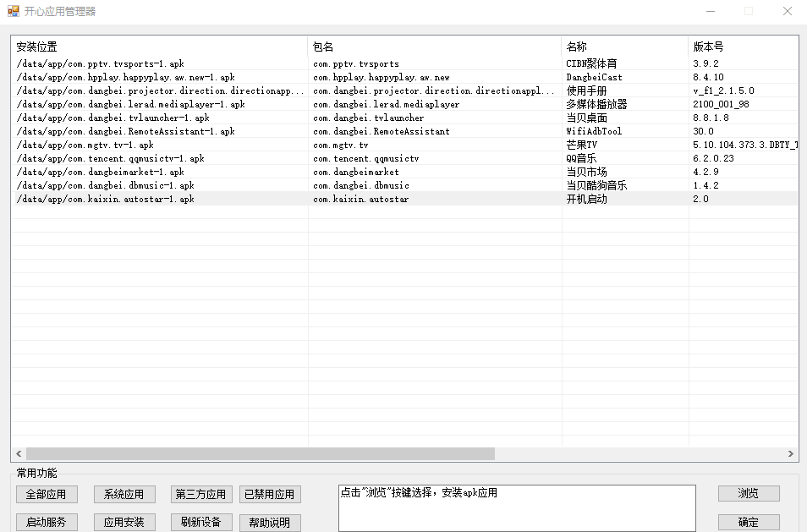The width and height of the screenshot is (807, 532).
Task: Click version number 3.9.2
Action: pos(705,63)
